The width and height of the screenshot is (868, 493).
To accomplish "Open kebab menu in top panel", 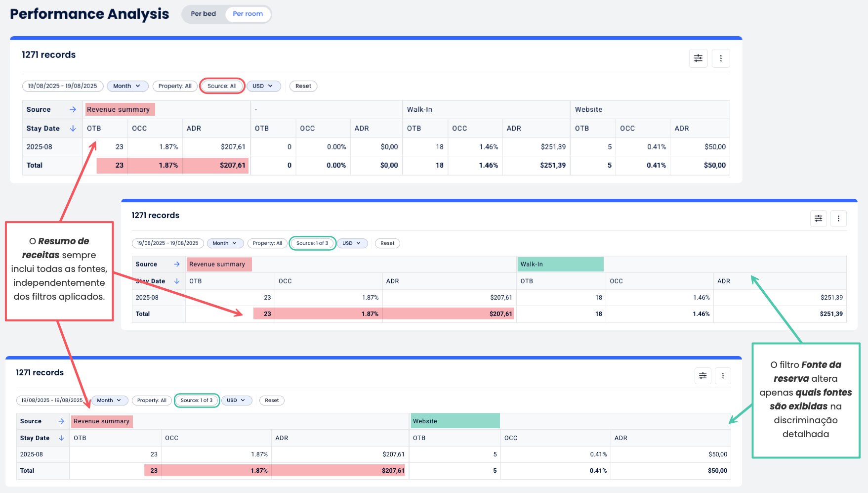I will coord(721,58).
